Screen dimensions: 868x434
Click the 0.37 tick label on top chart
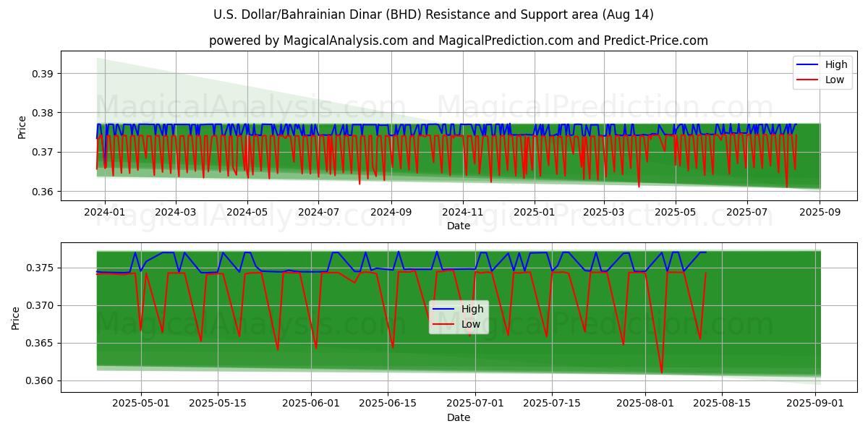point(43,152)
